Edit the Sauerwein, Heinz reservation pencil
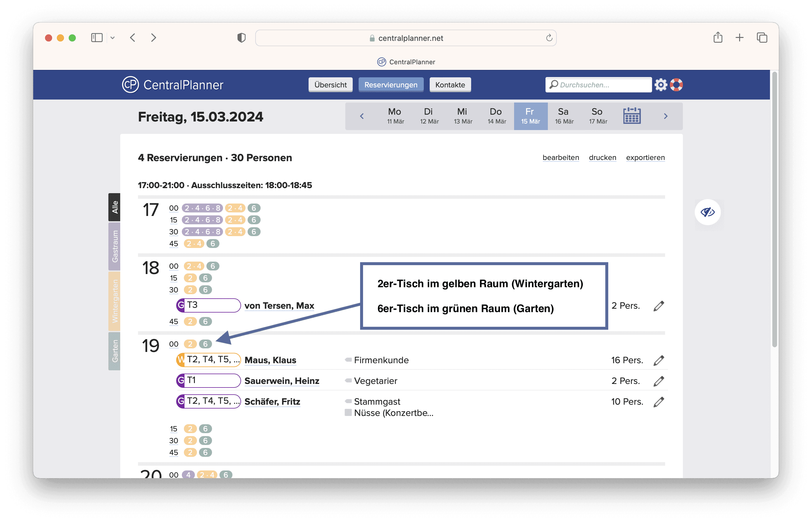Image resolution: width=812 pixels, height=522 pixels. pos(659,381)
